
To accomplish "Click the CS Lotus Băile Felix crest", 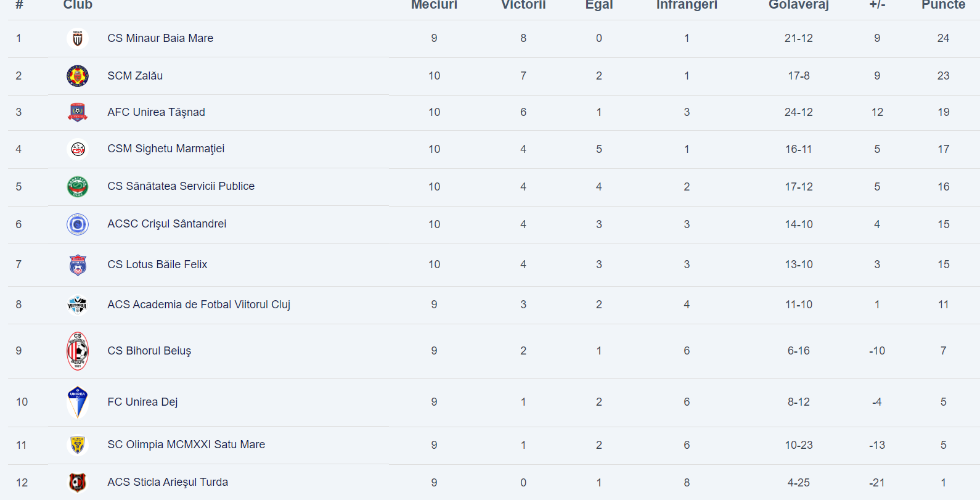I will point(78,264).
